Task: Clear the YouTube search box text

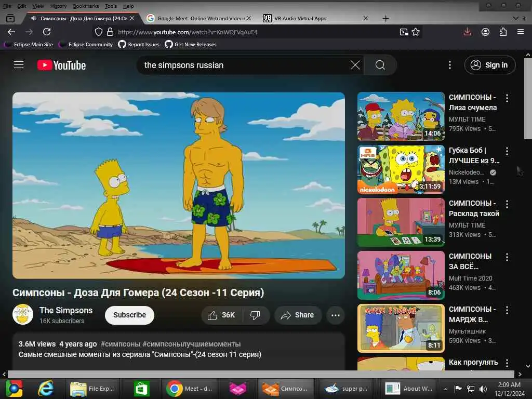Action: 355,65
